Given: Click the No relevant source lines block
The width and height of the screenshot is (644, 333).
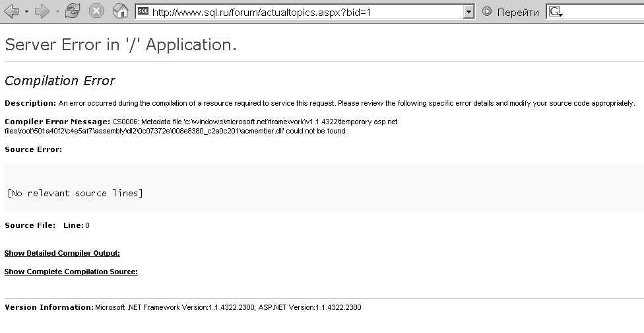Looking at the screenshot, I should click(75, 193).
